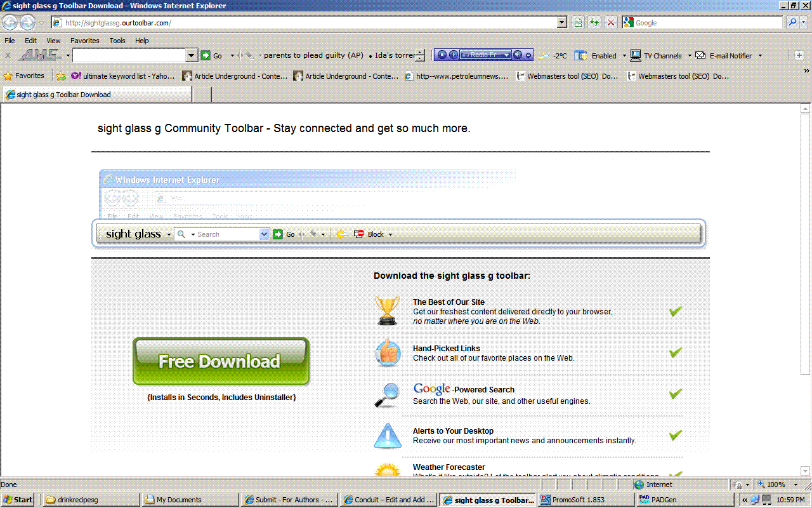Open the radio station selector dropdown

pyautogui.click(x=507, y=55)
